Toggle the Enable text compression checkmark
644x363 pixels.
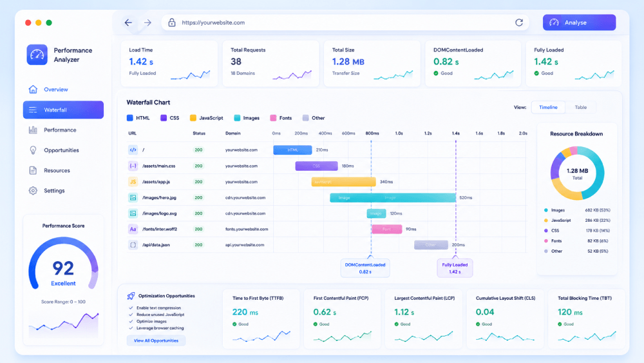pos(131,308)
